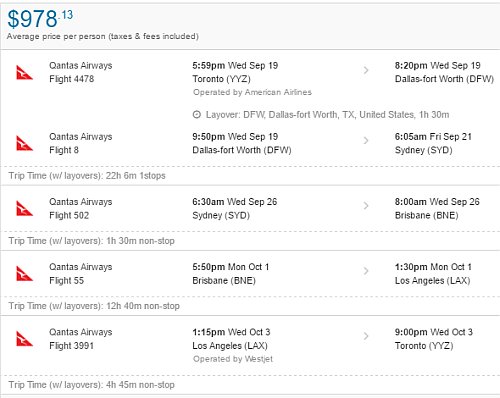The width and height of the screenshot is (500, 398).
Task: Click the Flight 4478 label
Action: click(71, 79)
